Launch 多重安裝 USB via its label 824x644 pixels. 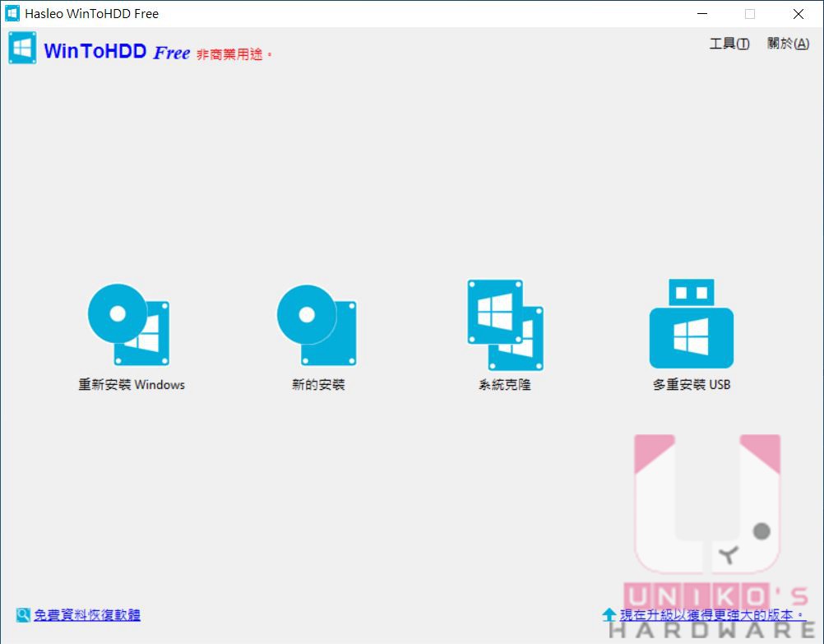pyautogui.click(x=692, y=385)
